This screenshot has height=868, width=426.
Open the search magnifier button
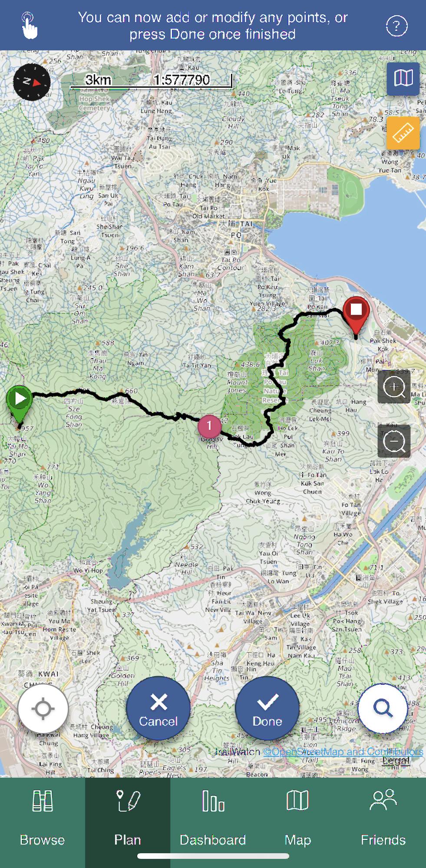tap(383, 709)
